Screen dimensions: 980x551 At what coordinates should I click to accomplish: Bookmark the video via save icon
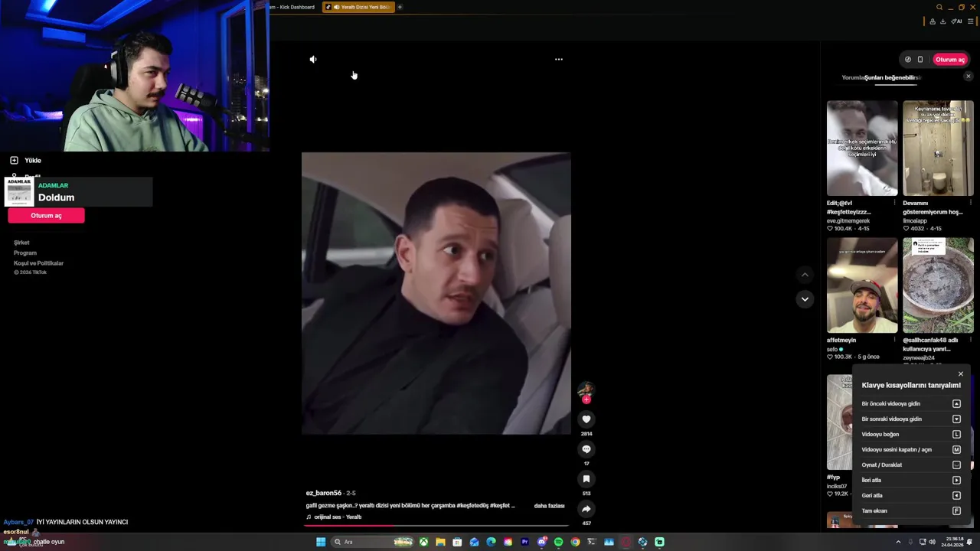[x=586, y=479]
